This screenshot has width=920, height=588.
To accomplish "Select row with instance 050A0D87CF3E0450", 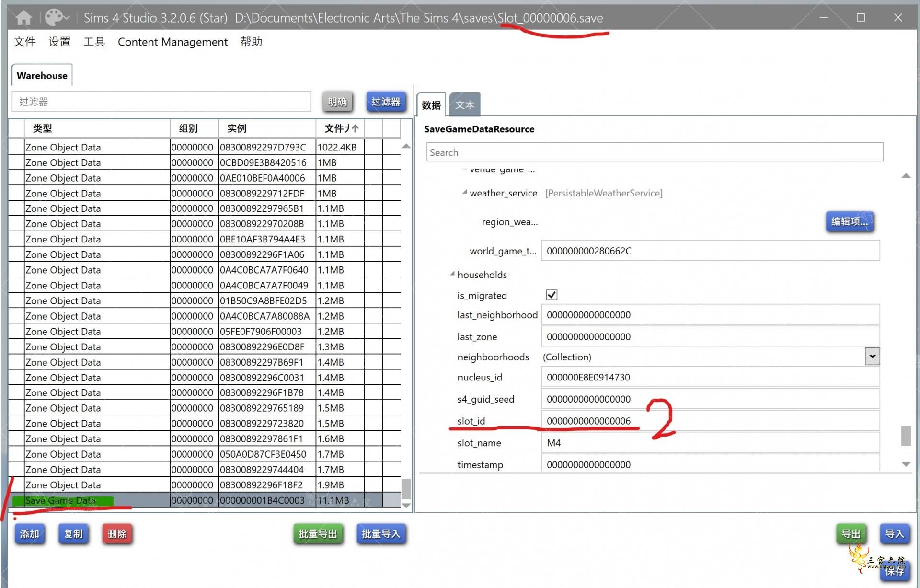I will [x=205, y=454].
